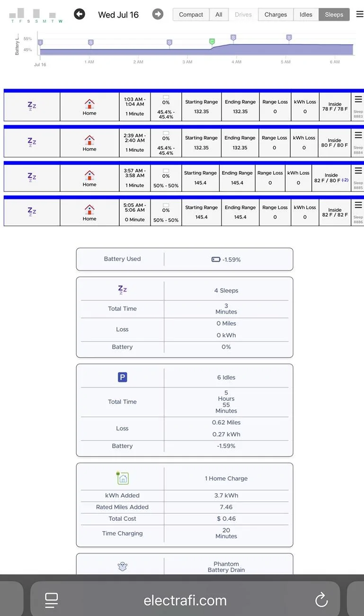
Task: Toggle the Charges filter
Action: pyautogui.click(x=275, y=15)
